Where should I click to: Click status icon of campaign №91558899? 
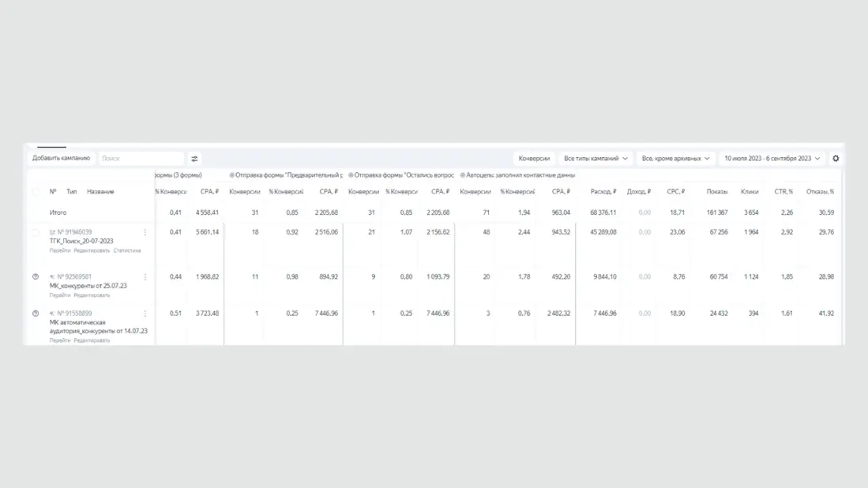[x=36, y=313]
